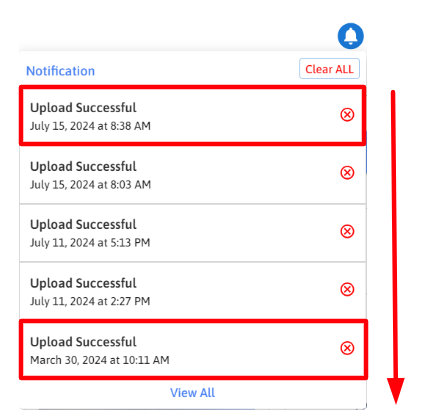444x416 pixels.
Task: Click the timestamp July 15, 2024 at 8:38 AM
Action: point(90,126)
